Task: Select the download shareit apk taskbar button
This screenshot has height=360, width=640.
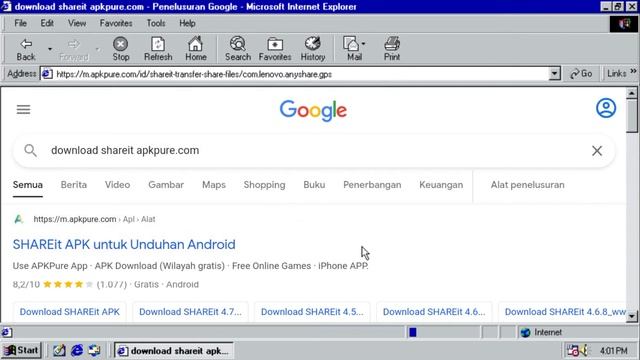Action: tap(173, 351)
